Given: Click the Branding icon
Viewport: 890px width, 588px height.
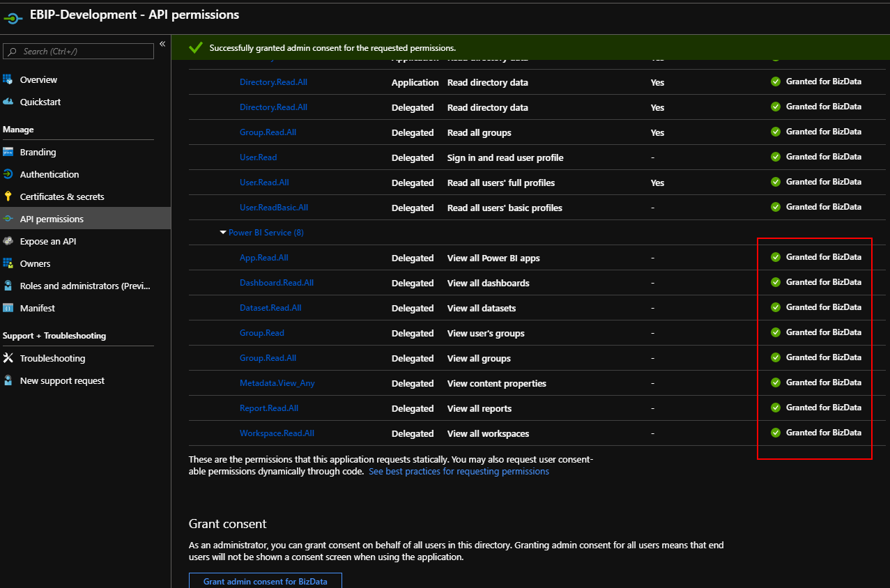Looking at the screenshot, I should pos(8,152).
